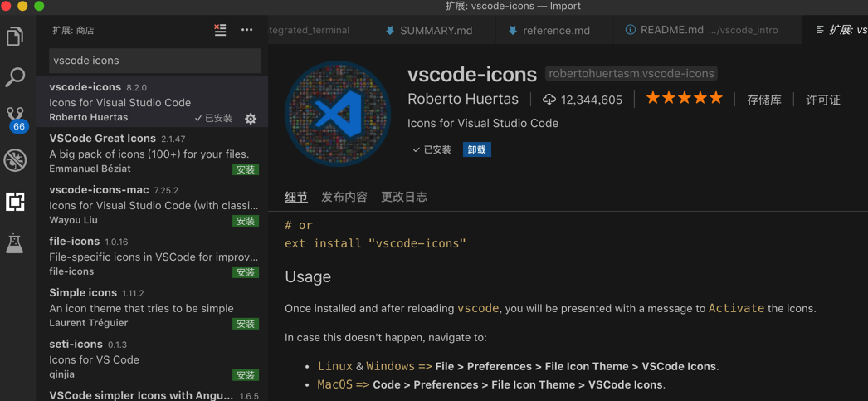868x401 pixels.
Task: Switch to the reference.md tab
Action: 553,30
